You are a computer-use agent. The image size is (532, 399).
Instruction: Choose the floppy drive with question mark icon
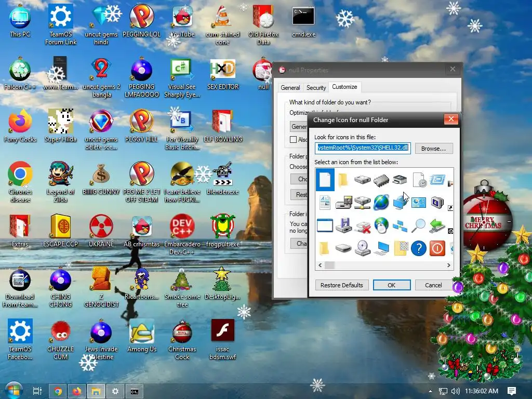pos(343,203)
